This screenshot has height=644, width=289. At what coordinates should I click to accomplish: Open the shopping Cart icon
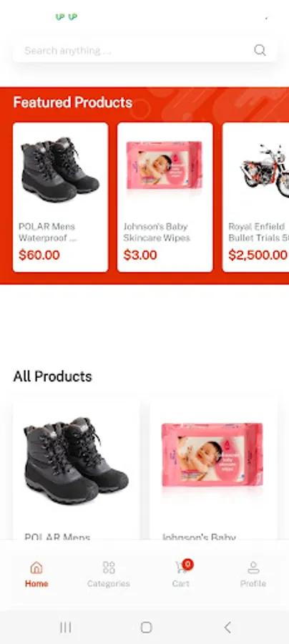click(180, 568)
